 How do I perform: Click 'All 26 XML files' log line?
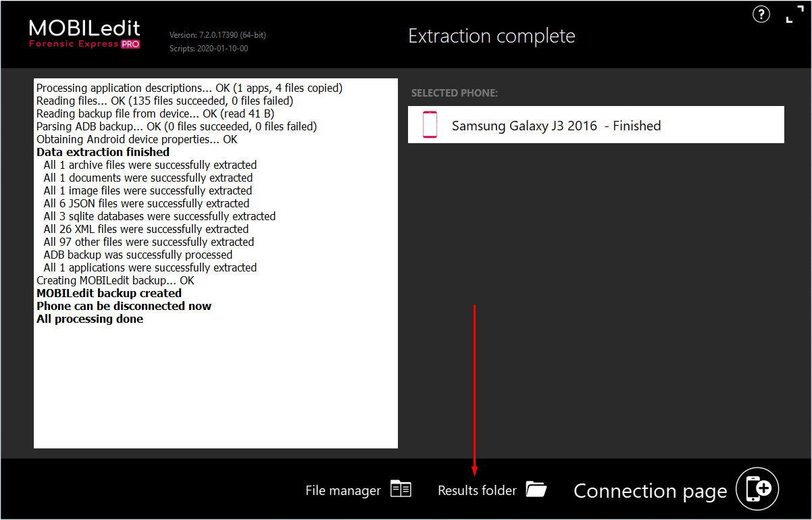pyautogui.click(x=146, y=229)
